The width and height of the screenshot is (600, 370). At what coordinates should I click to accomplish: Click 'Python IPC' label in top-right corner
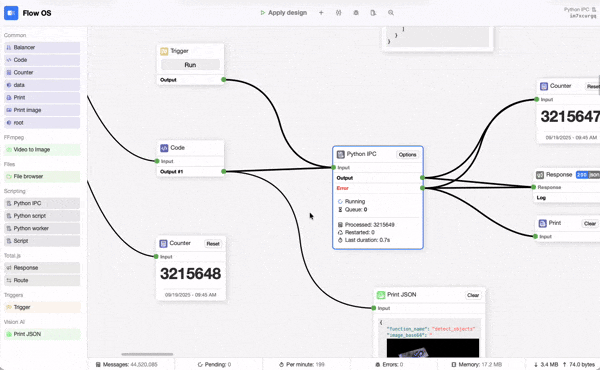pos(576,10)
